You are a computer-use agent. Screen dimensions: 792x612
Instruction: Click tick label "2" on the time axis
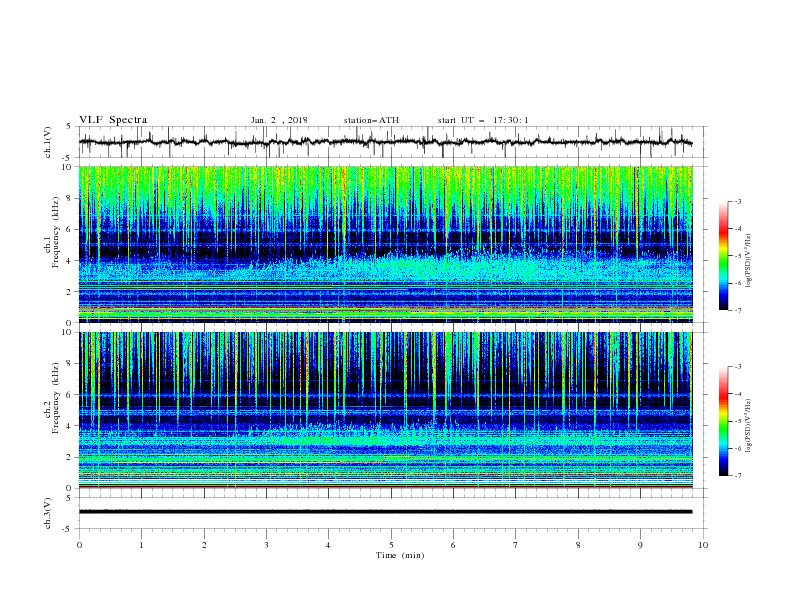(x=204, y=545)
